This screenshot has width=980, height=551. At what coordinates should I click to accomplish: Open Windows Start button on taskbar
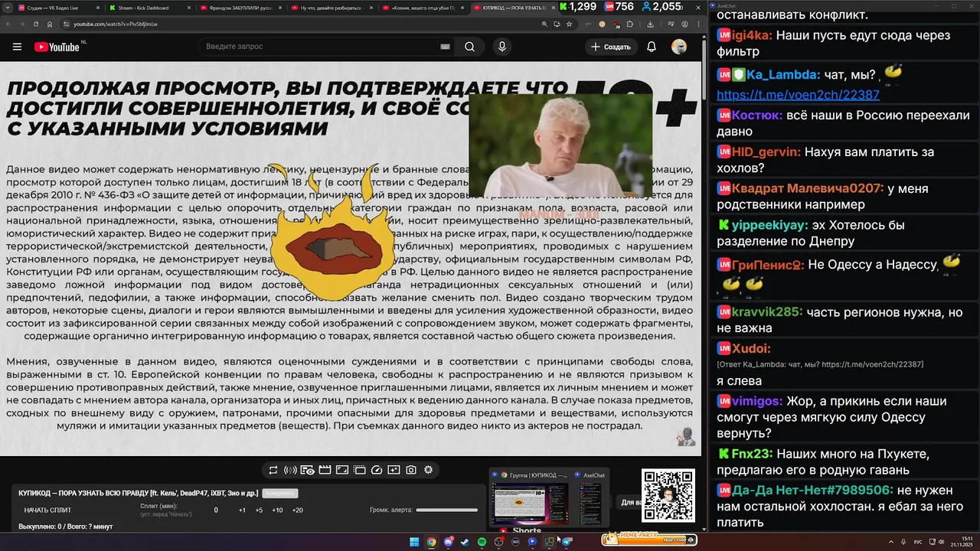pyautogui.click(x=414, y=542)
